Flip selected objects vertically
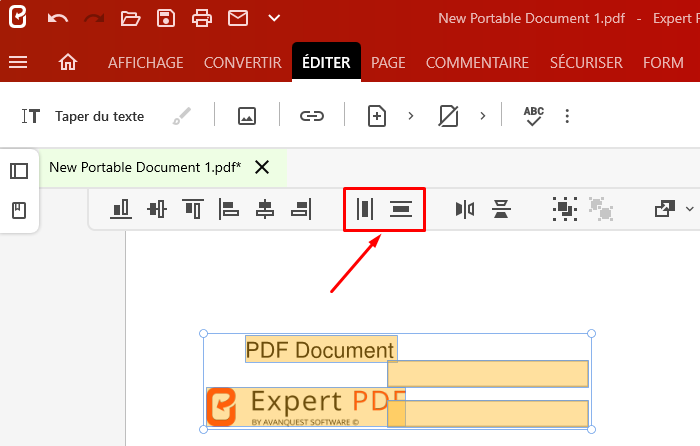700x446 pixels. 501,209
